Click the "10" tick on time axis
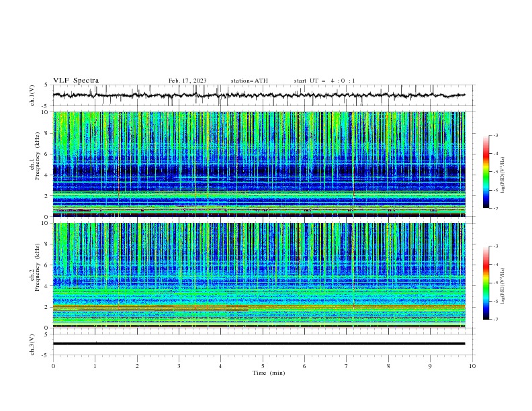Image resolution: width=532 pixels, height=411 pixels. [472, 366]
